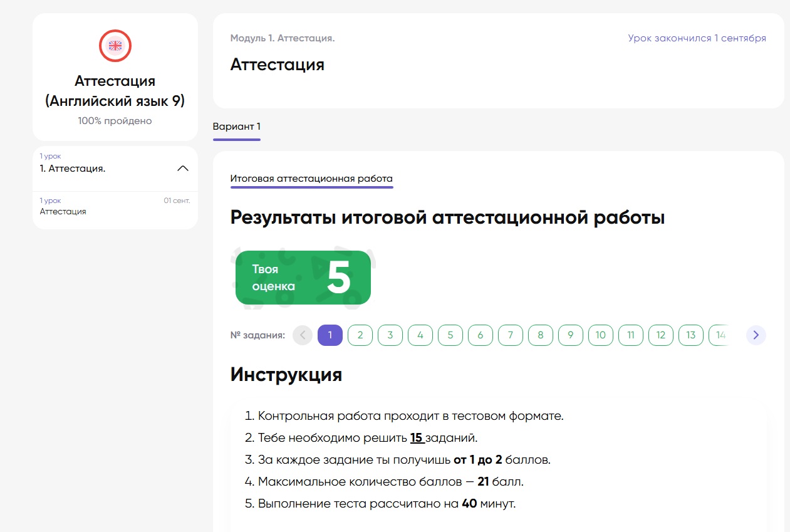
Task: Click the British flag course icon
Action: [x=115, y=45]
